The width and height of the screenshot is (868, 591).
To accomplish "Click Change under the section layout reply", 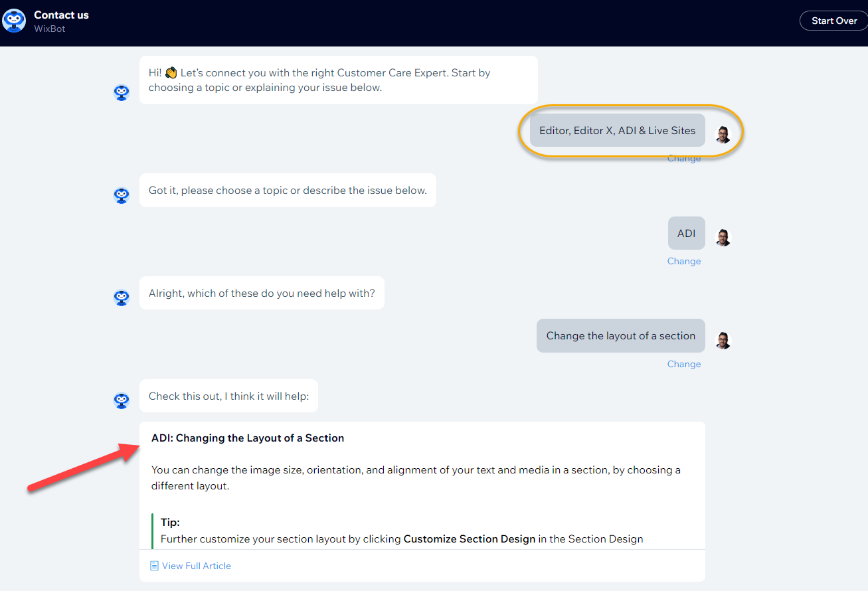I will [x=683, y=364].
